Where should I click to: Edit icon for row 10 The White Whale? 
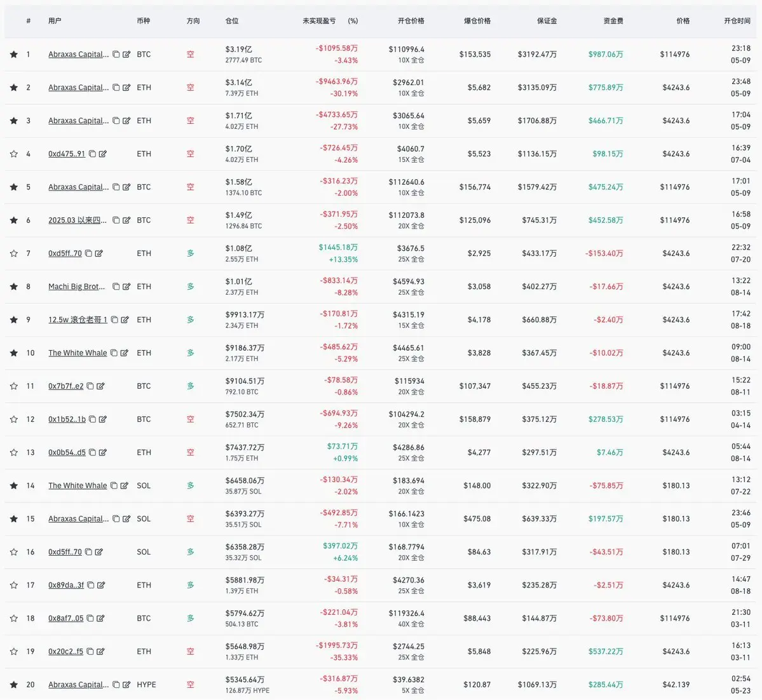pos(125,353)
